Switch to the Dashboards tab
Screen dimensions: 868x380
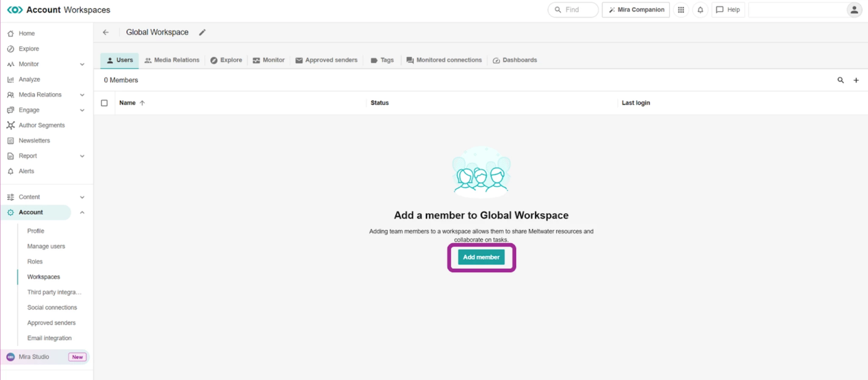pyautogui.click(x=515, y=60)
